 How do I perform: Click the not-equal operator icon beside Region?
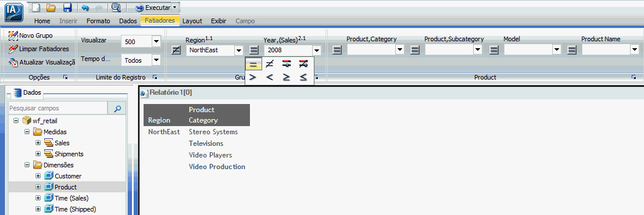[176, 51]
